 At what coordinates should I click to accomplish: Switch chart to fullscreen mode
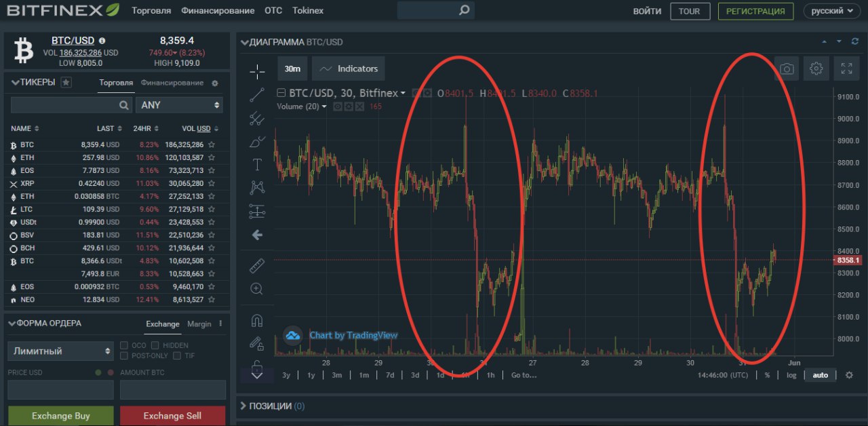[846, 69]
